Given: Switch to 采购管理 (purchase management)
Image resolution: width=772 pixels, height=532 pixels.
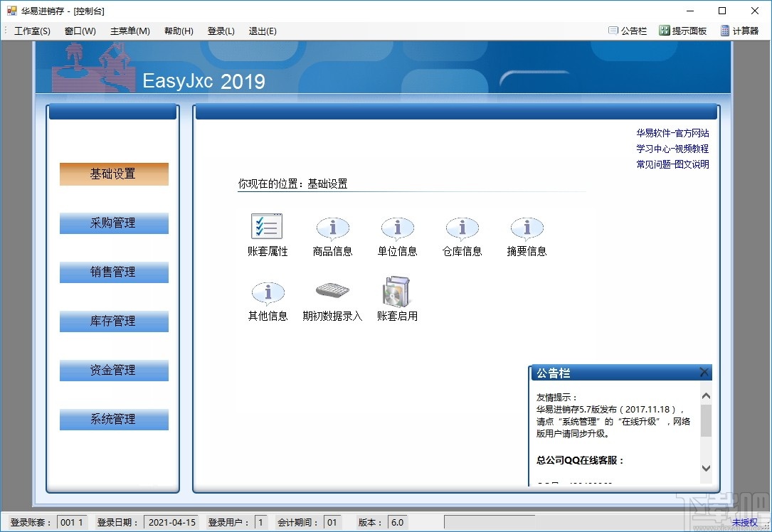Looking at the screenshot, I should 113,223.
